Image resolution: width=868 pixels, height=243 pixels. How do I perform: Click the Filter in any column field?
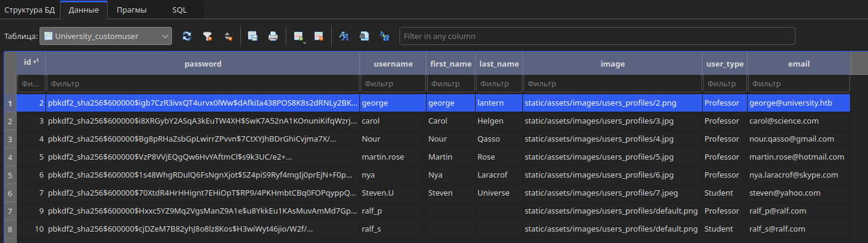tap(597, 36)
